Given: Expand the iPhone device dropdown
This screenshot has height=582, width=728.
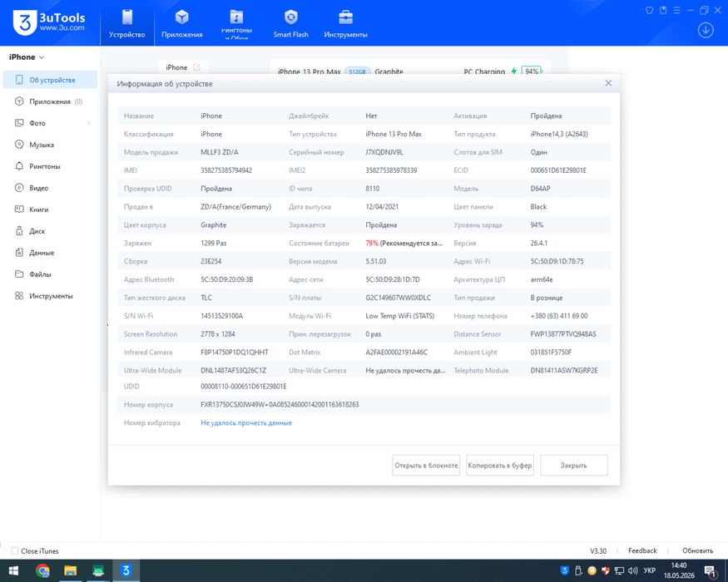Looking at the screenshot, I should click(27, 57).
